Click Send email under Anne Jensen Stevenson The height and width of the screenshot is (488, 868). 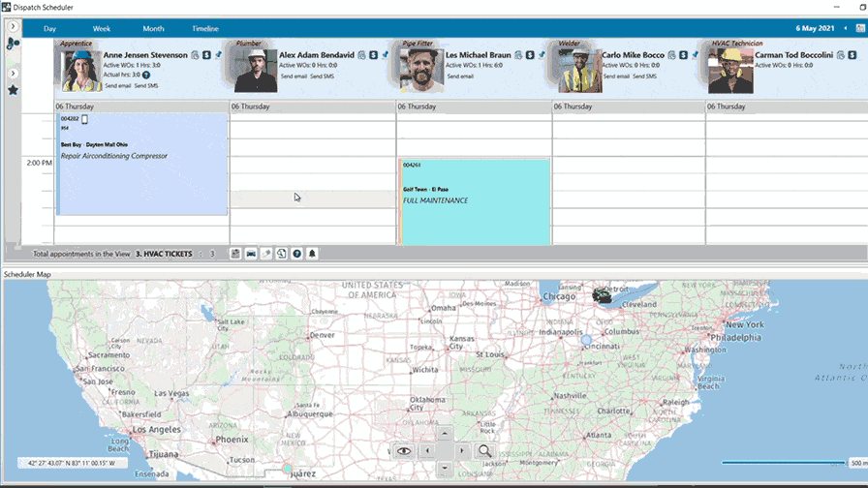[117, 86]
